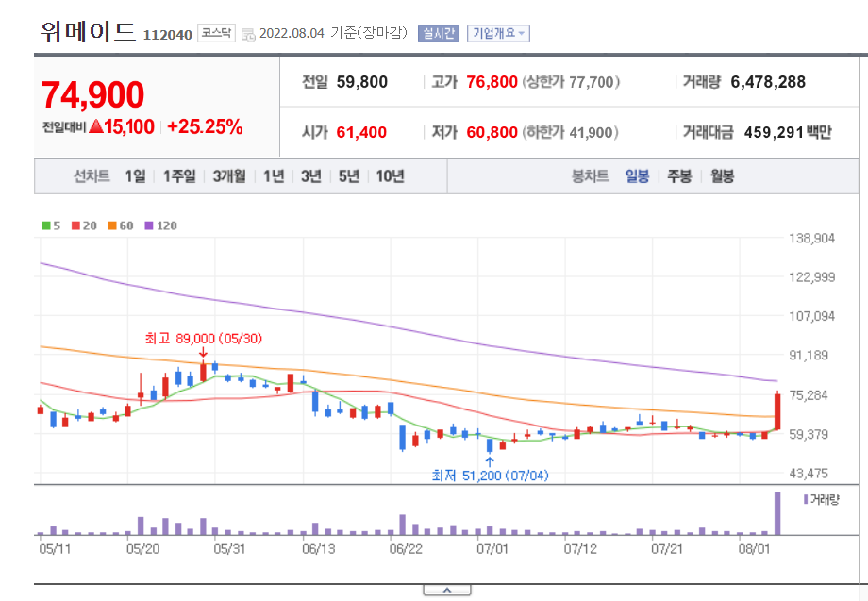Image resolution: width=868 pixels, height=601 pixels.
Task: Click the 07/01 date axis label
Action: coord(492,549)
